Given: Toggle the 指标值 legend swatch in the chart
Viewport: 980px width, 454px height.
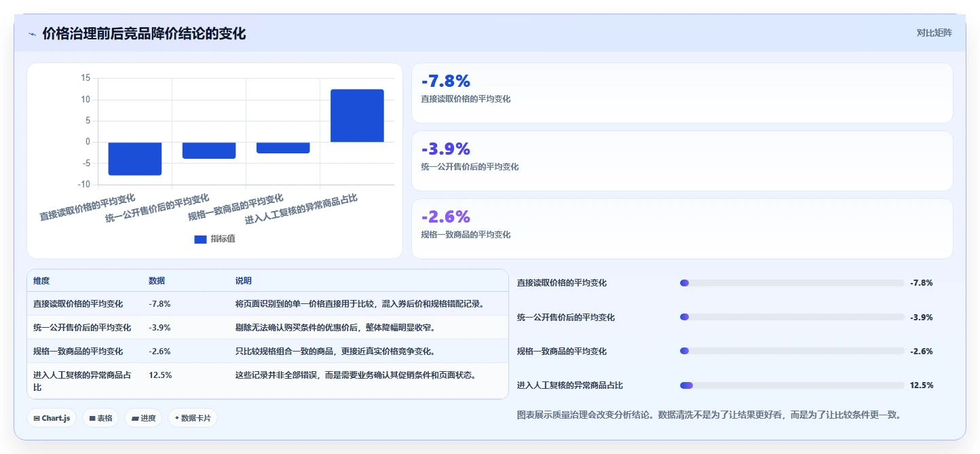Looking at the screenshot, I should click(x=200, y=239).
